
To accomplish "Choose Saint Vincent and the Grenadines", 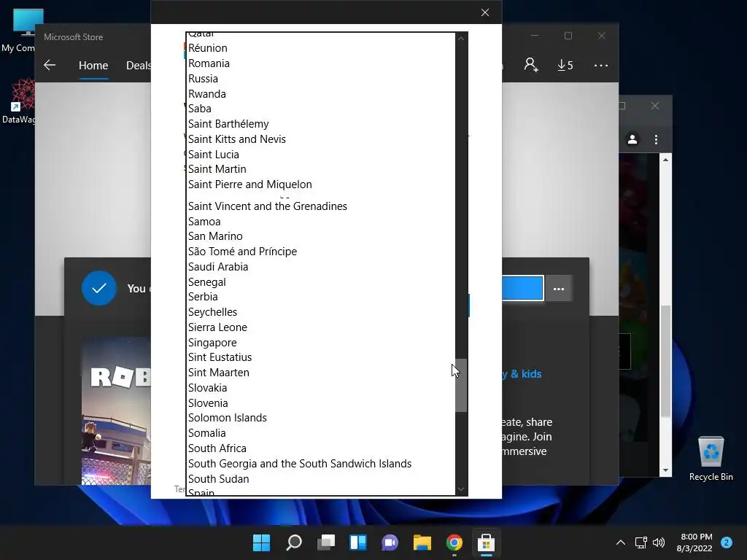I will coord(320,206).
